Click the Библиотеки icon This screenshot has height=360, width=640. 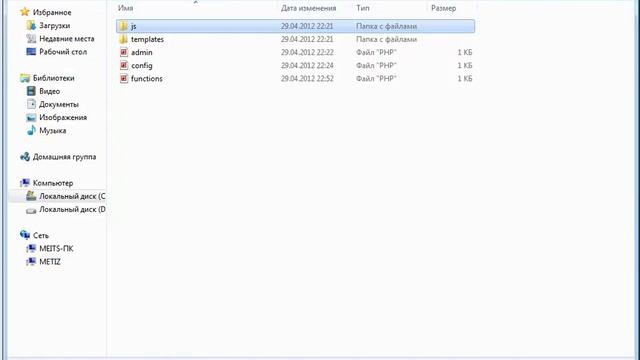pyautogui.click(x=25, y=78)
